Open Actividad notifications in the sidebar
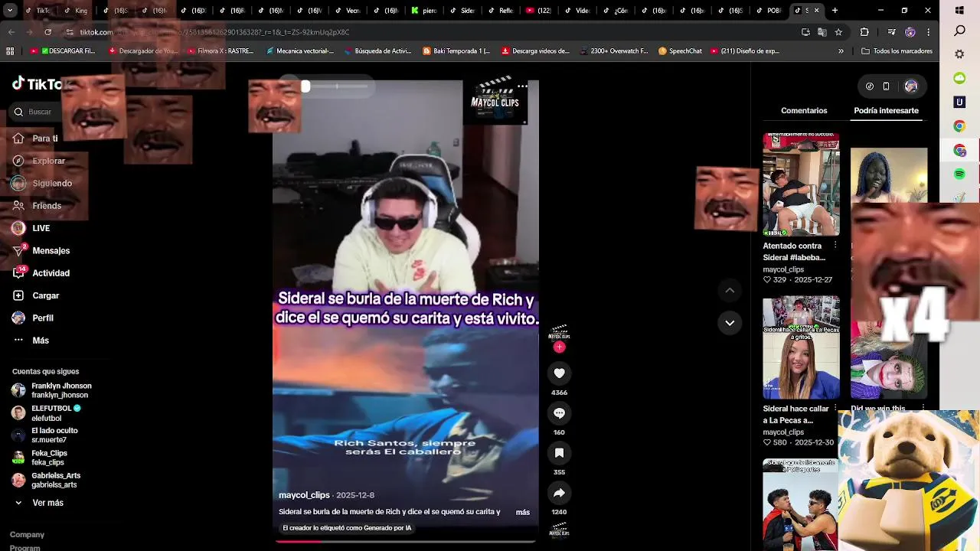The image size is (980, 551). pos(41,273)
